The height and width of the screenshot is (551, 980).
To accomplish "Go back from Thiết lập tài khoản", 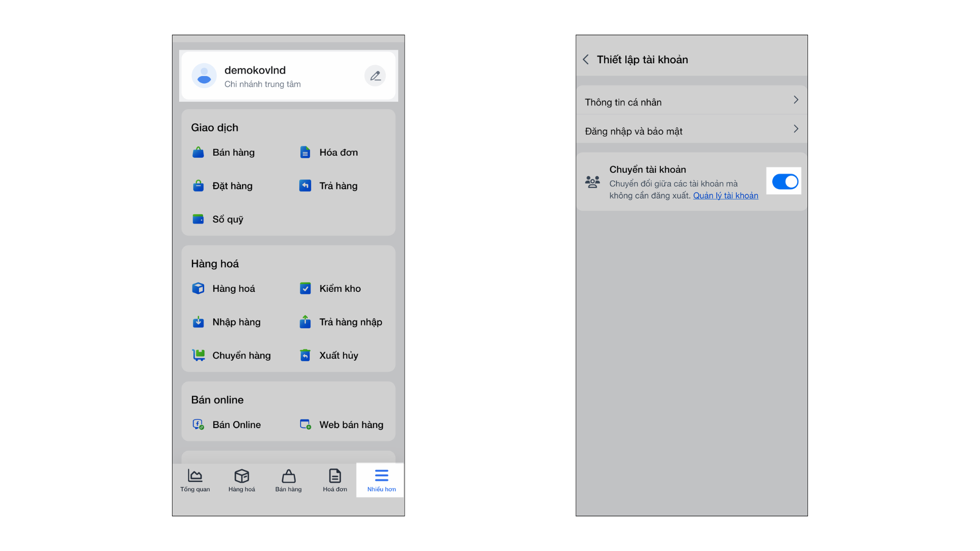I will pyautogui.click(x=586, y=60).
